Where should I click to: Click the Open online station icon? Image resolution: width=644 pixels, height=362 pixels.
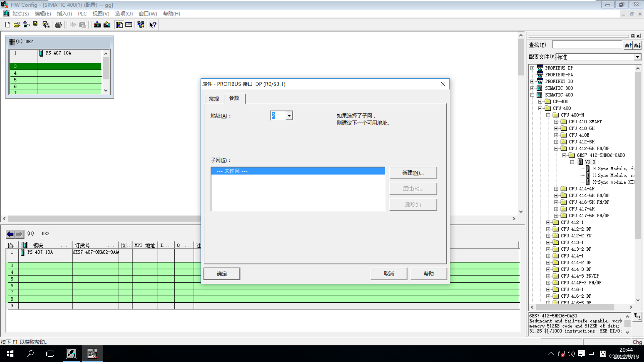tap(26, 25)
